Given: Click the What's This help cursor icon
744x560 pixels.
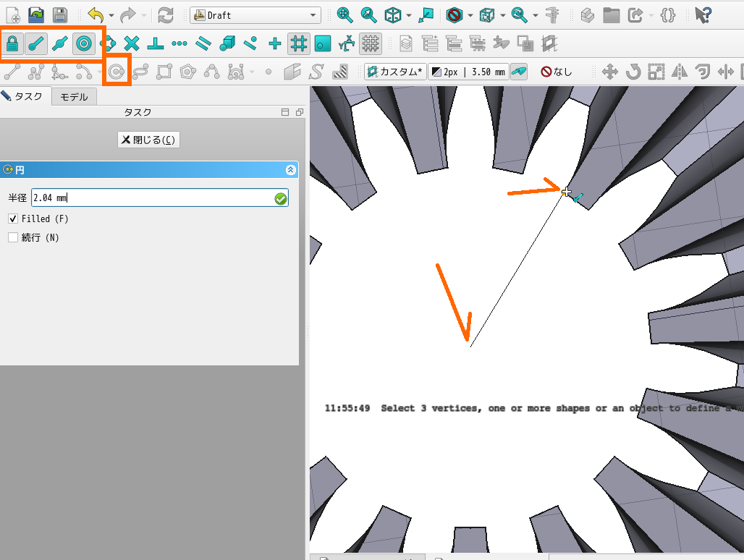Looking at the screenshot, I should point(702,14).
